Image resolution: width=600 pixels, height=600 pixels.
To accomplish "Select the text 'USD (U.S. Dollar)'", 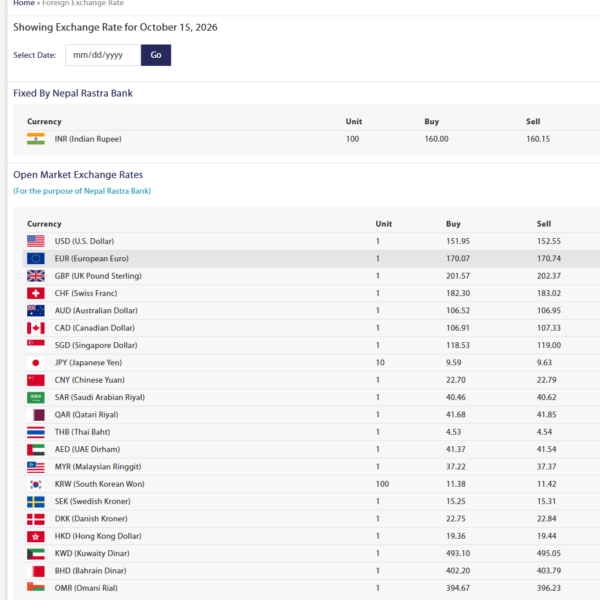I will tap(84, 241).
